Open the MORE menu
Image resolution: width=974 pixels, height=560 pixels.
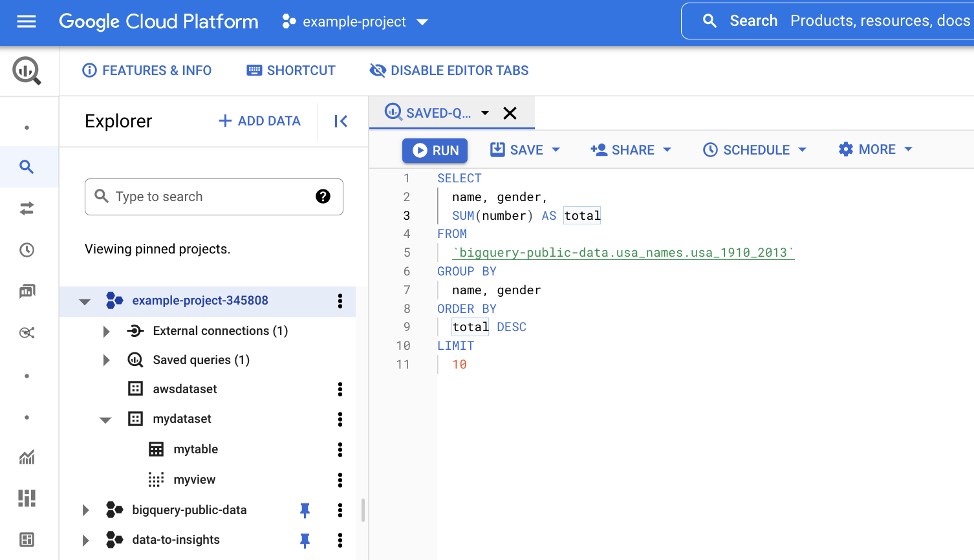tap(874, 149)
